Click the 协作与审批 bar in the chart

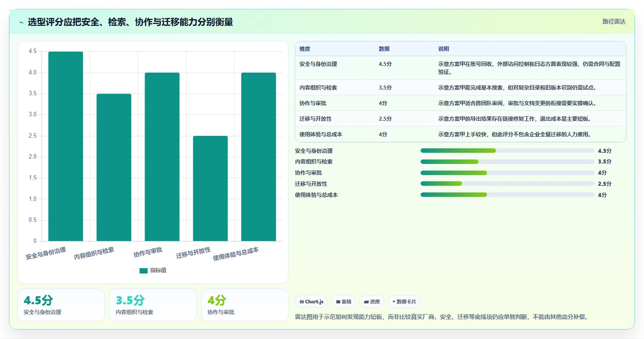162,157
